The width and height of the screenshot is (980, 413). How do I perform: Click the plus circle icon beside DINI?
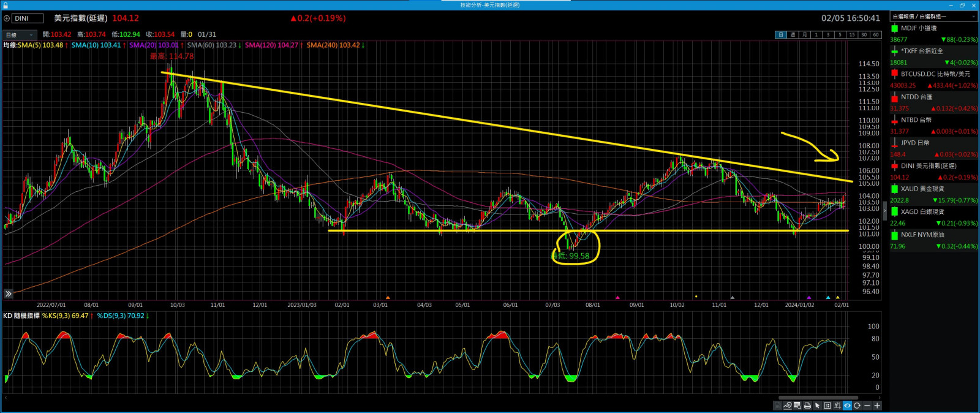click(x=7, y=18)
